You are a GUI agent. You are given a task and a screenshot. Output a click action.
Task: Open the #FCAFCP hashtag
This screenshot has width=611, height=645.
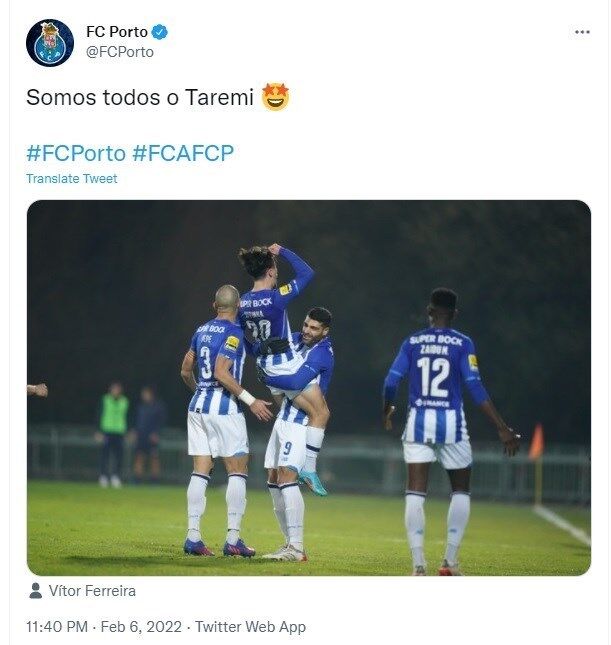(183, 153)
